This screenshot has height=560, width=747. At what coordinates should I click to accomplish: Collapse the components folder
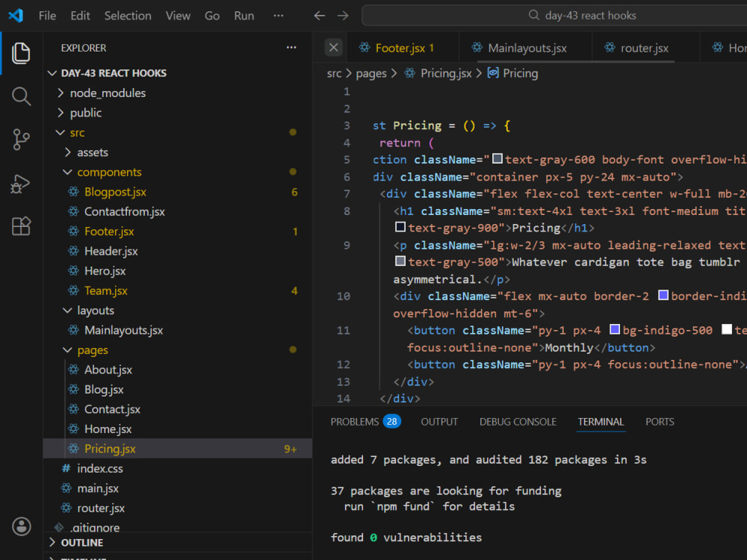pos(67,172)
